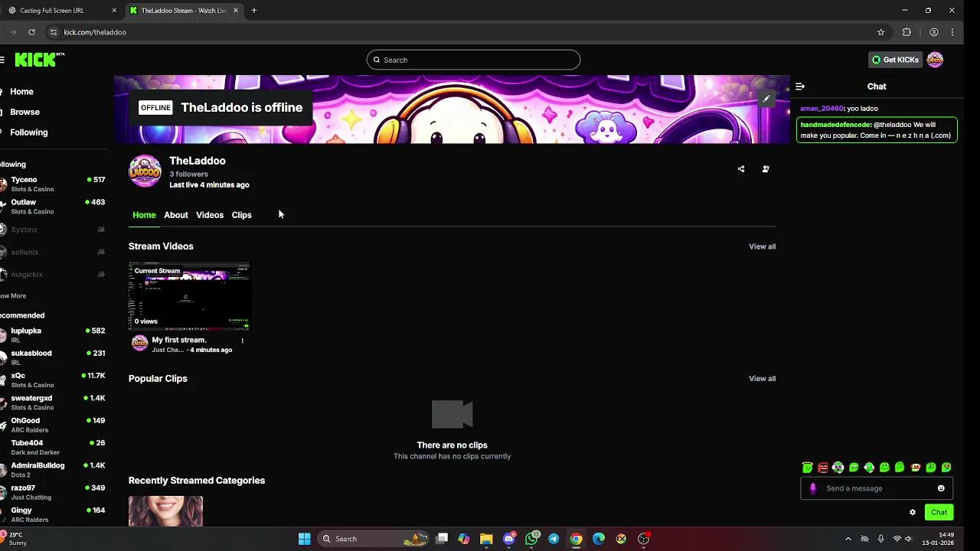
Task: Open WhatsApp from the taskbar
Action: click(x=531, y=539)
